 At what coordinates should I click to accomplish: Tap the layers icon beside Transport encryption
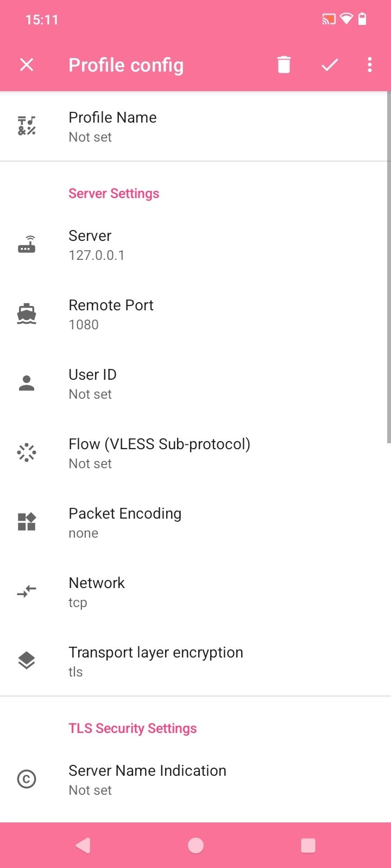(x=27, y=661)
